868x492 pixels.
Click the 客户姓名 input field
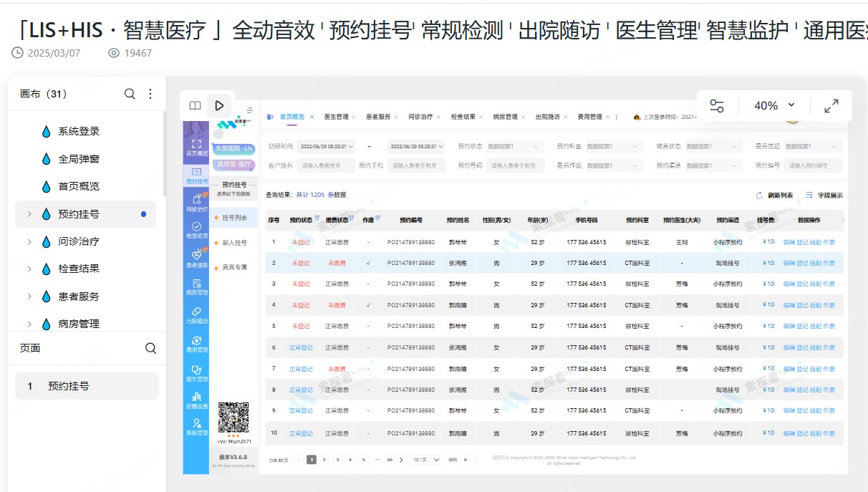coord(326,165)
